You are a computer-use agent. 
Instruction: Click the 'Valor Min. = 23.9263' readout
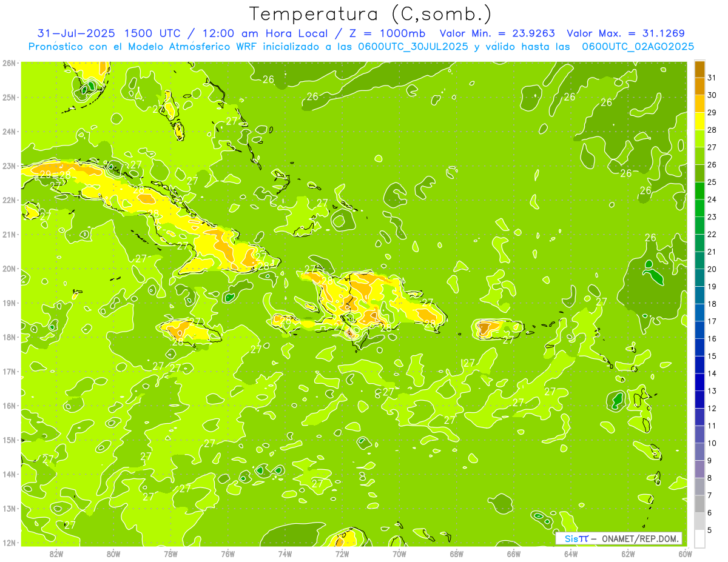tap(497, 33)
